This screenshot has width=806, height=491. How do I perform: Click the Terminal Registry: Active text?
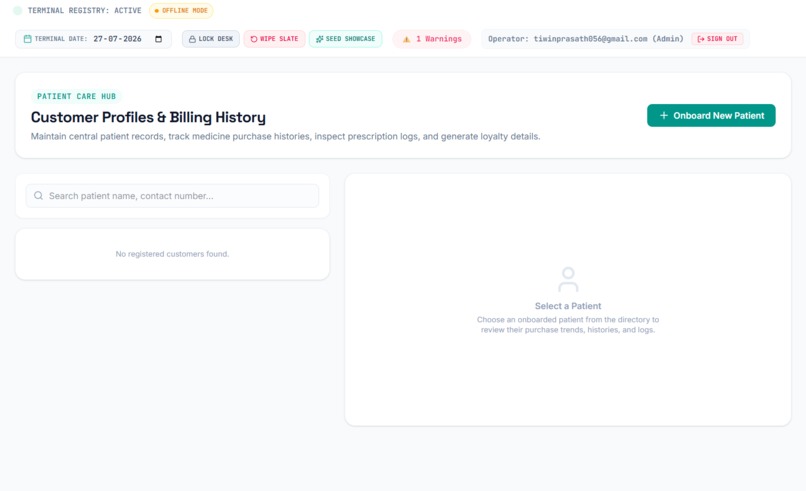(84, 10)
